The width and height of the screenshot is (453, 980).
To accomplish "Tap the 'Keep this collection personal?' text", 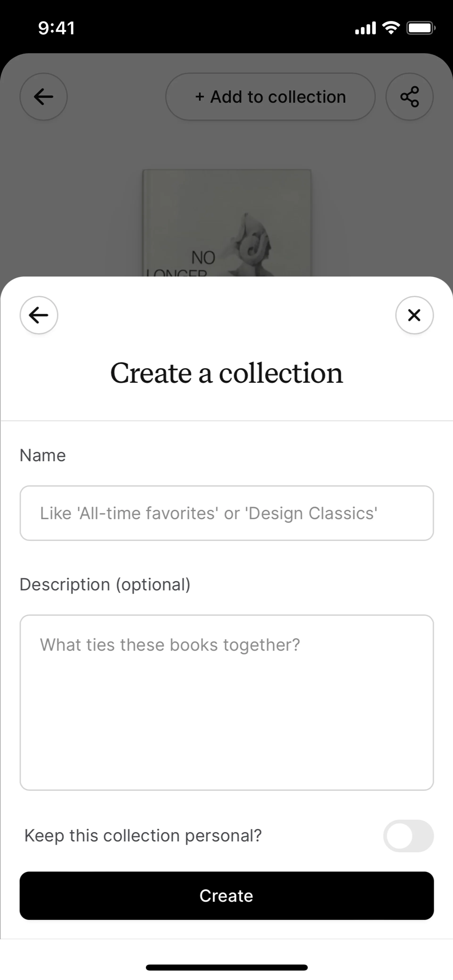I will (143, 836).
